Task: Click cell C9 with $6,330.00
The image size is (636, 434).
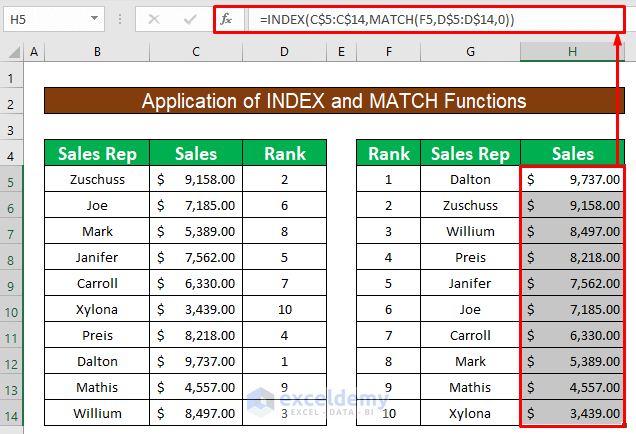Action: (196, 283)
